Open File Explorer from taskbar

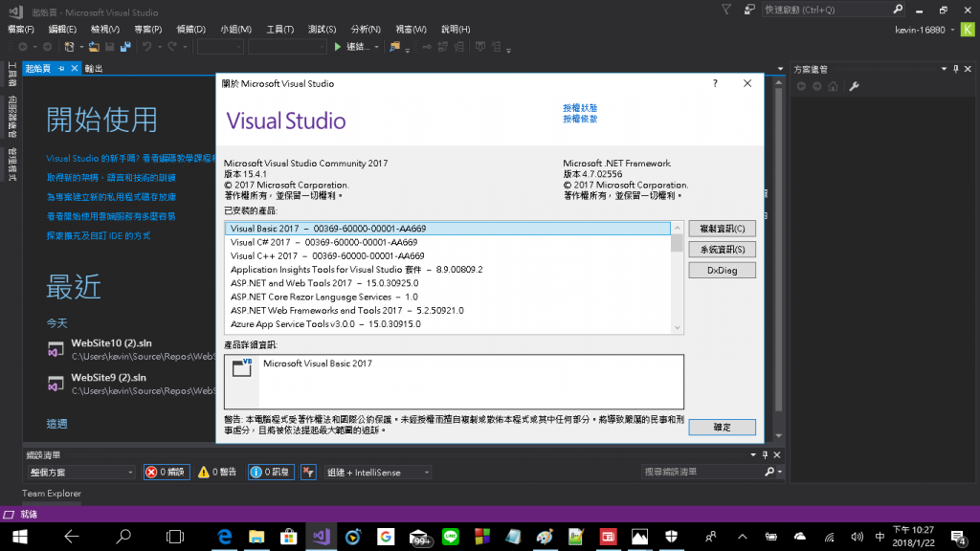pos(256,537)
